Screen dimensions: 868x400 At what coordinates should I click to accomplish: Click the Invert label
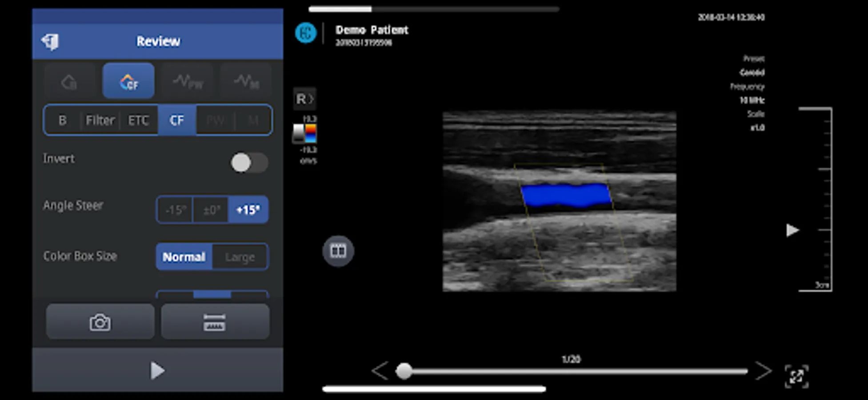(59, 159)
